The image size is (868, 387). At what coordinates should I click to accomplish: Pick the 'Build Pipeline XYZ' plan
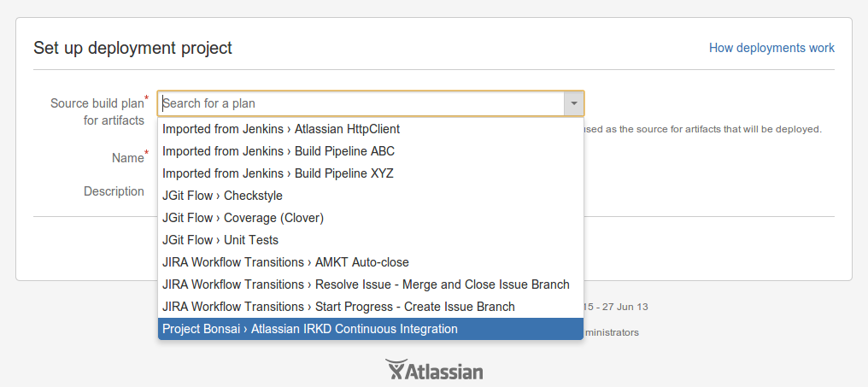point(278,173)
